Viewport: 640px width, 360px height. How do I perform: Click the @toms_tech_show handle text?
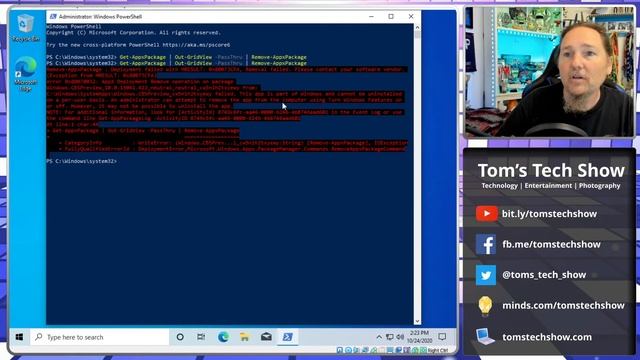pyautogui.click(x=544, y=275)
